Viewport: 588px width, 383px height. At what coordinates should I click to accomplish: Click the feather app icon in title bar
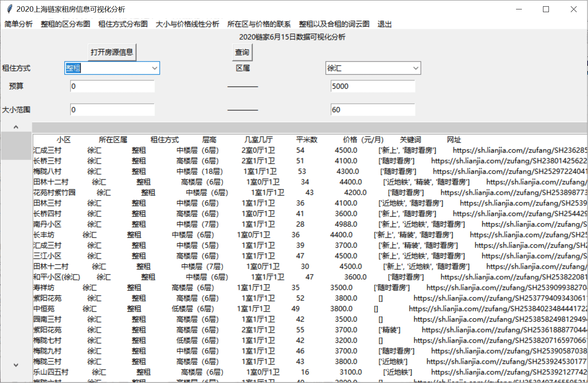coord(9,9)
